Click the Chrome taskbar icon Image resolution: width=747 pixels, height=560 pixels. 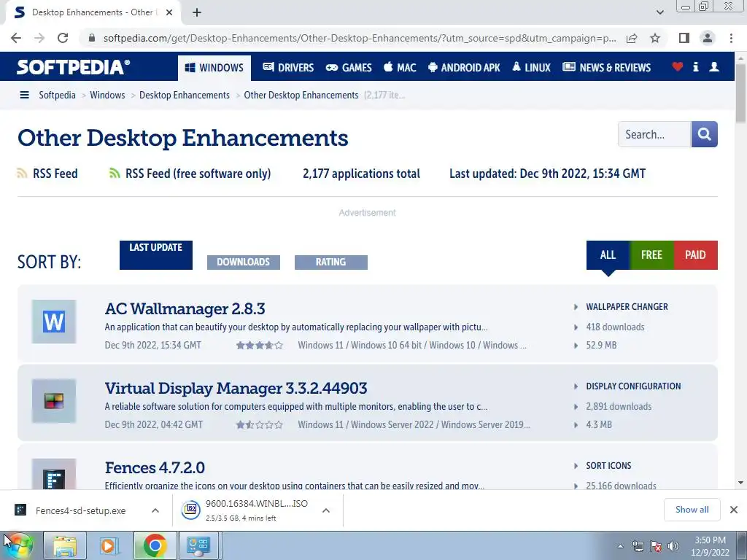tap(155, 545)
